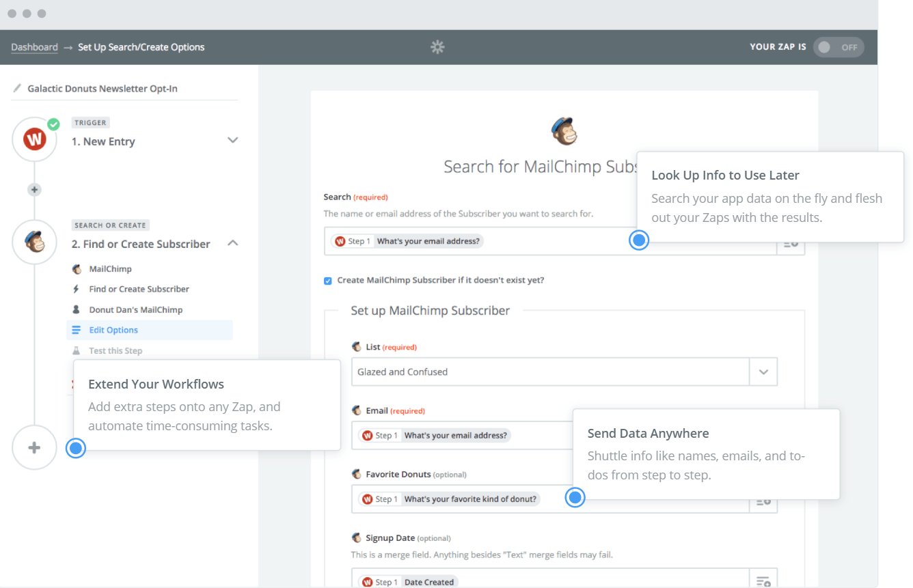Edit Zap name pencil icon
This screenshot has height=588, width=913.
point(17,89)
